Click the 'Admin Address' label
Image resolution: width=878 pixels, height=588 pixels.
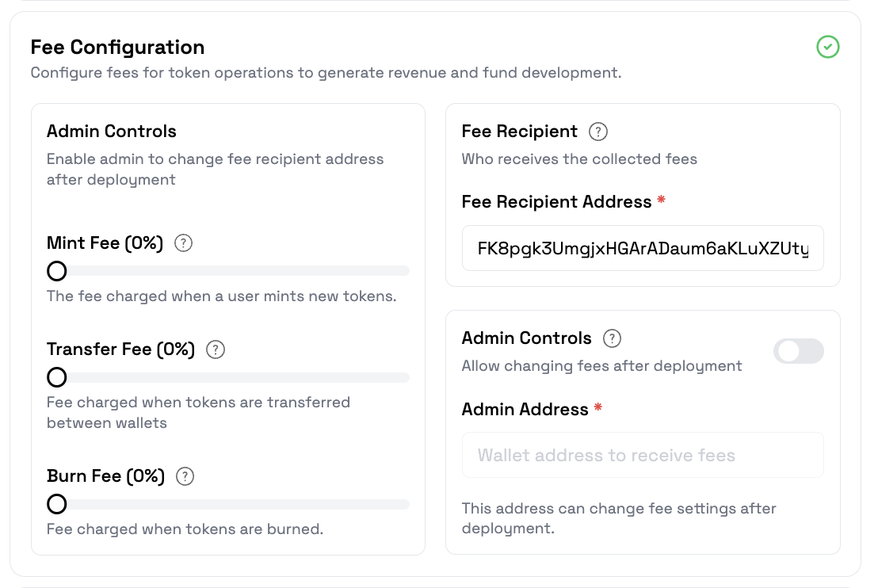pyautogui.click(x=525, y=410)
